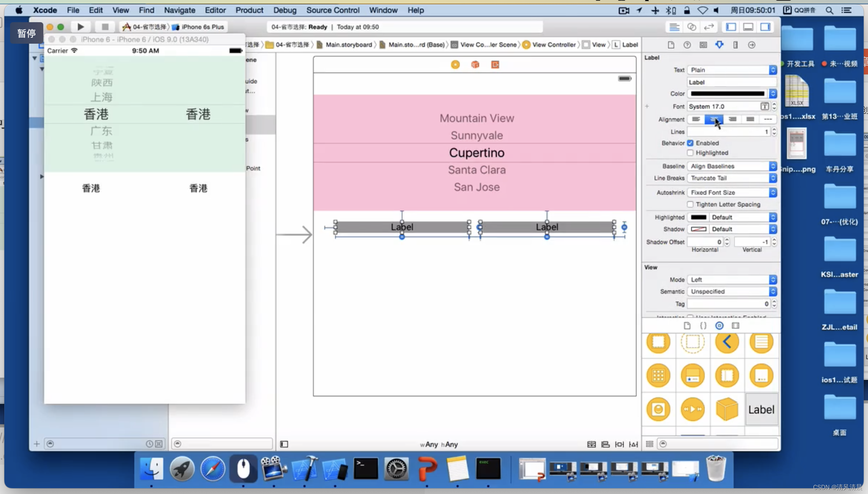The height and width of the screenshot is (494, 868).
Task: Open the Baseline Align Baselines dropdown
Action: pyautogui.click(x=732, y=166)
